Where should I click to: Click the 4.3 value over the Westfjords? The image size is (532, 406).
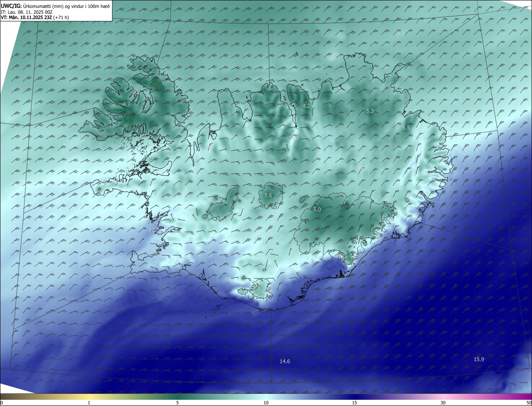tap(126, 105)
